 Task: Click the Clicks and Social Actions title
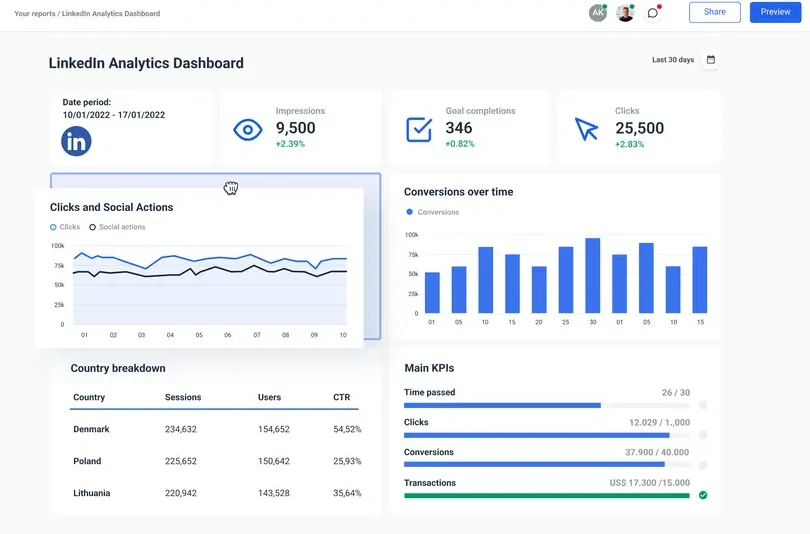coord(112,207)
